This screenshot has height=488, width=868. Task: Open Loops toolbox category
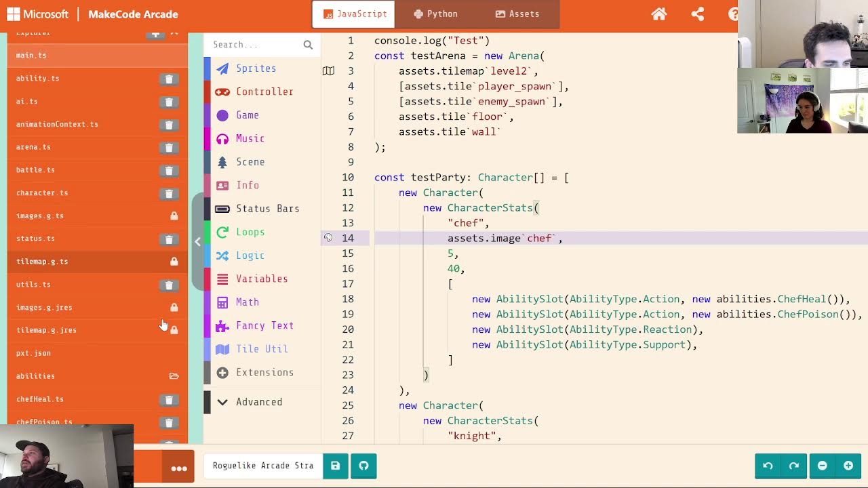pos(262,232)
